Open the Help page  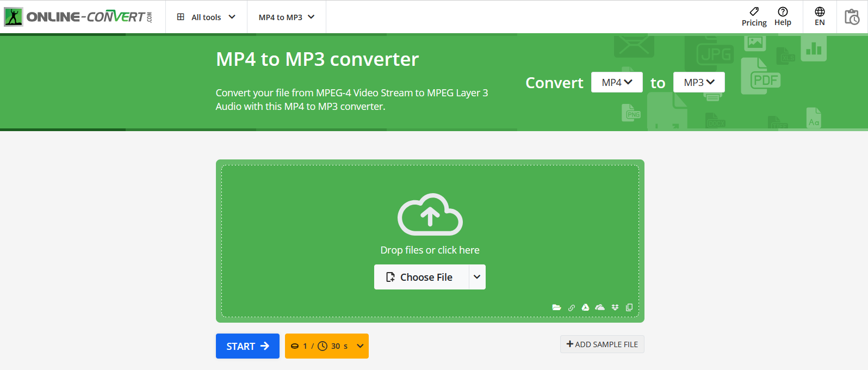(x=783, y=17)
